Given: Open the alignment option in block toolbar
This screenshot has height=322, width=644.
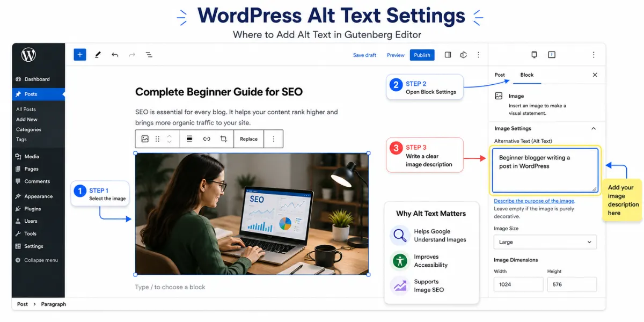Looking at the screenshot, I should click(189, 139).
